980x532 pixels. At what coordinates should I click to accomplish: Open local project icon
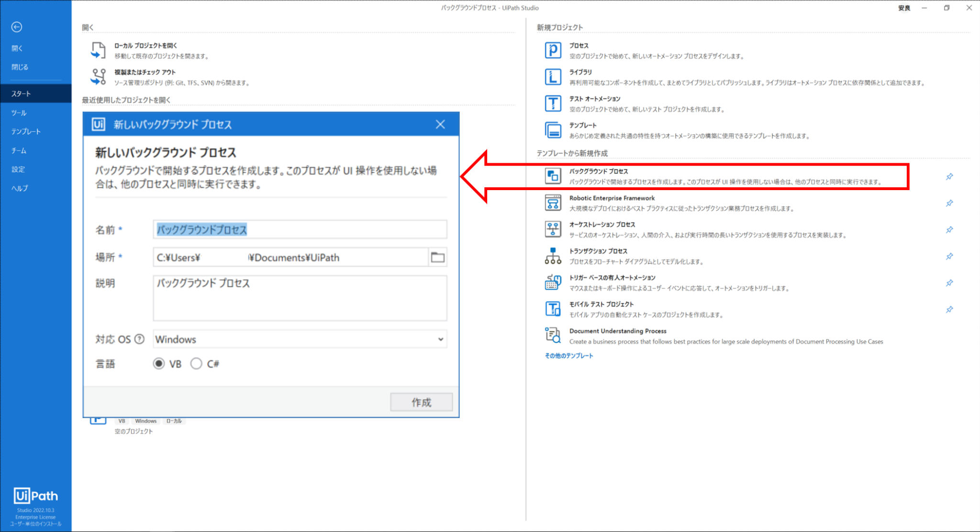(x=98, y=50)
